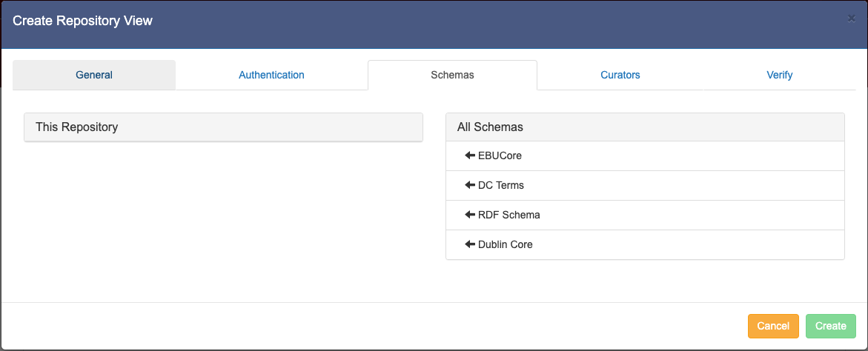The width and height of the screenshot is (868, 351).
Task: Pick the RDF Schema entry text
Action: (509, 215)
